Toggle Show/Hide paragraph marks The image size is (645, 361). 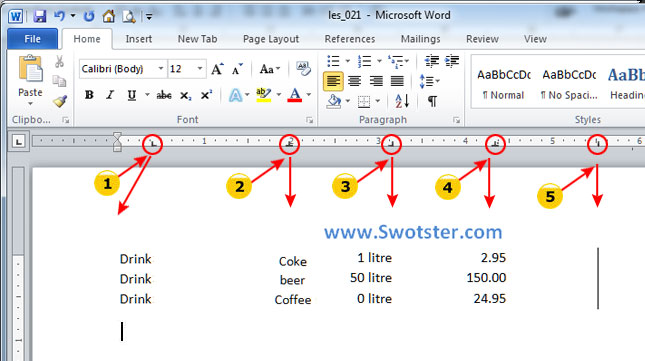click(x=432, y=101)
